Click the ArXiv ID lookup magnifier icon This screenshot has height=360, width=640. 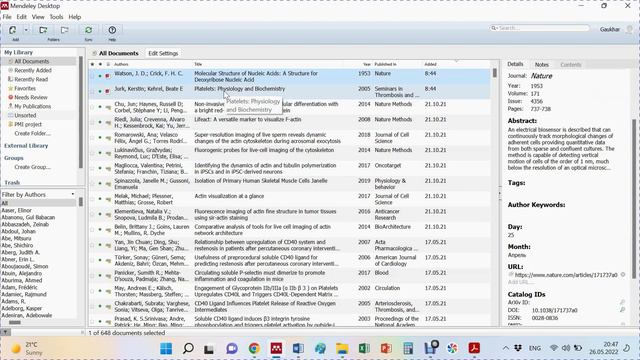coord(622,302)
